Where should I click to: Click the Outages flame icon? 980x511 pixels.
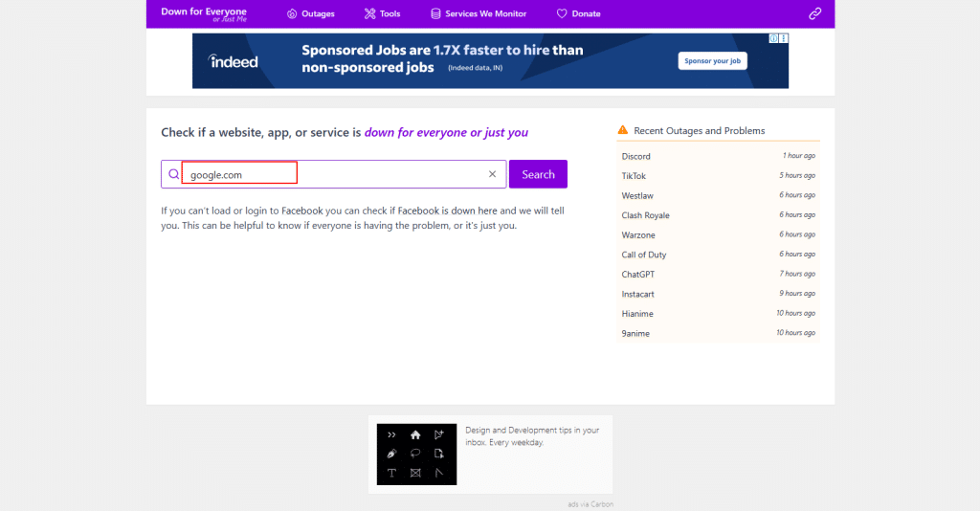tap(292, 13)
